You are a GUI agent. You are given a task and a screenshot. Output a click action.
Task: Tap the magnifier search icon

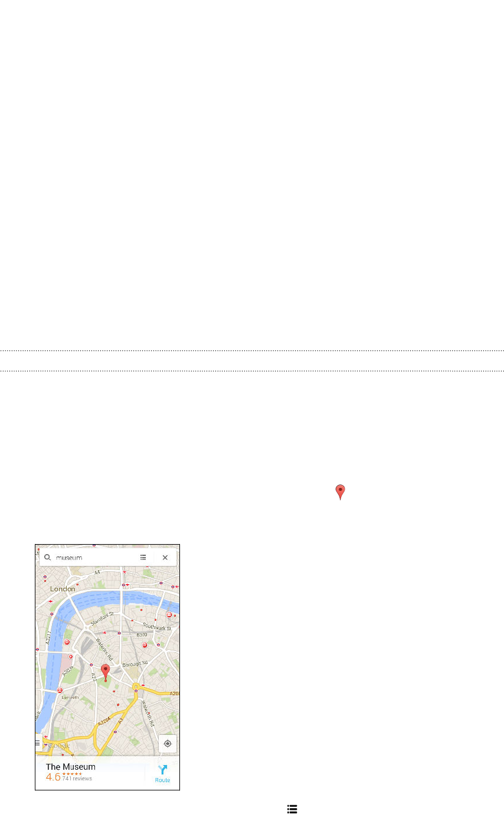click(x=48, y=557)
